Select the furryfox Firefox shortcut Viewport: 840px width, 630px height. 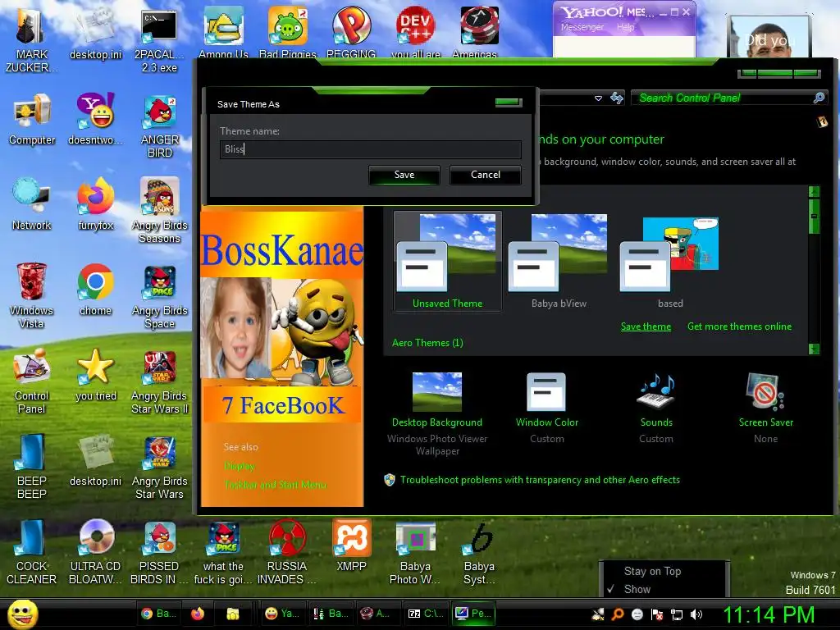tap(95, 204)
